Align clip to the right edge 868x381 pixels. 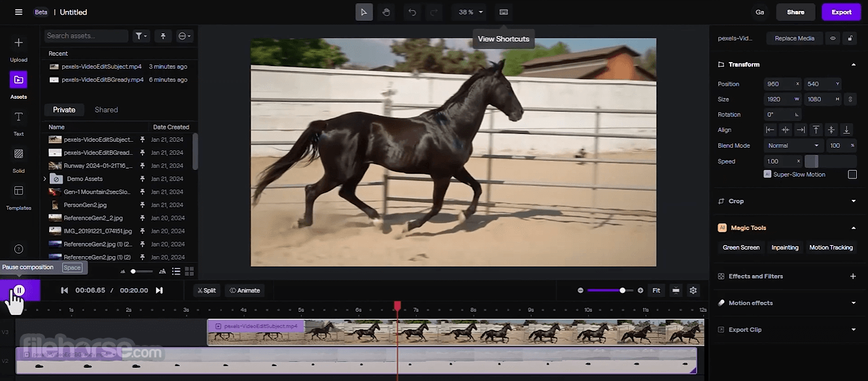tap(801, 130)
